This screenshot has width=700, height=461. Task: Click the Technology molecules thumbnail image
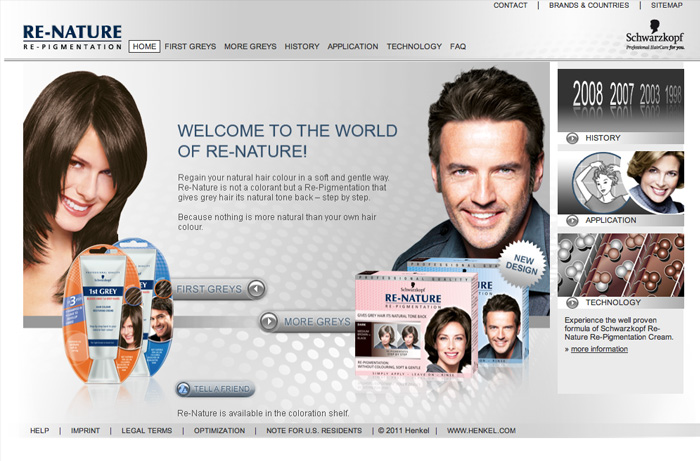[620, 264]
